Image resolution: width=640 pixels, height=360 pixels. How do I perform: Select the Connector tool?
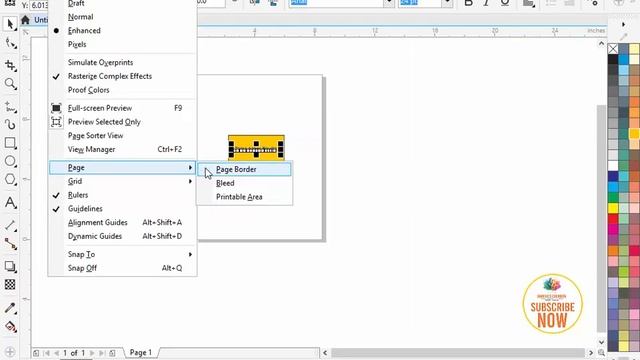point(10,244)
